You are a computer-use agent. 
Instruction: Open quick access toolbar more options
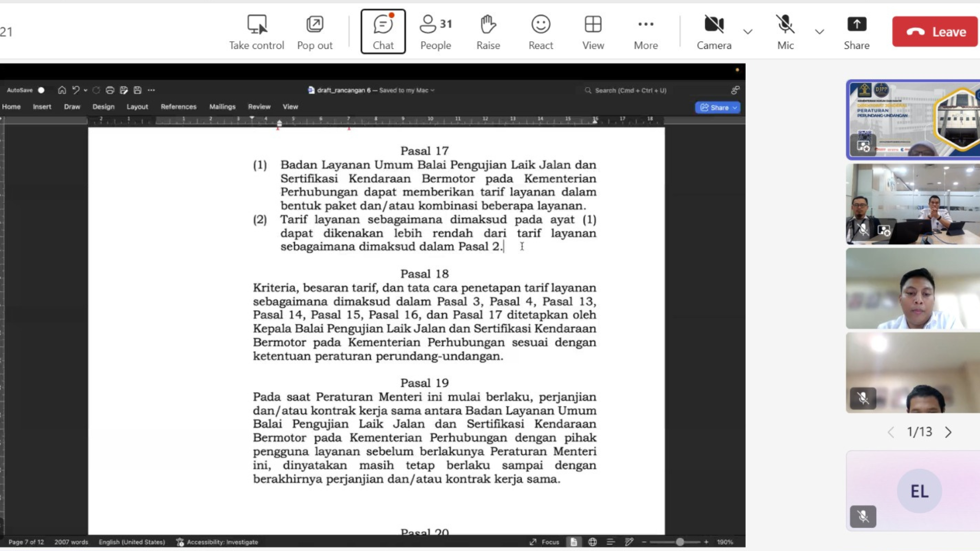point(151,90)
